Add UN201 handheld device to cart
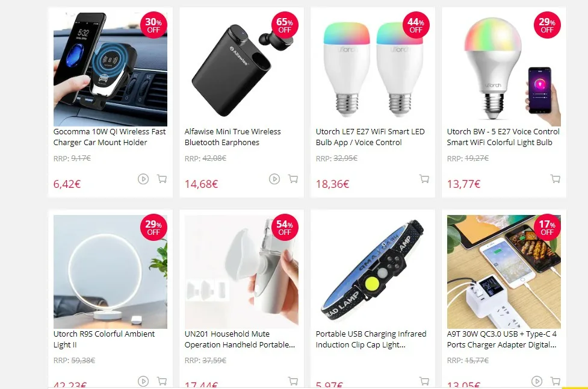 click(293, 381)
